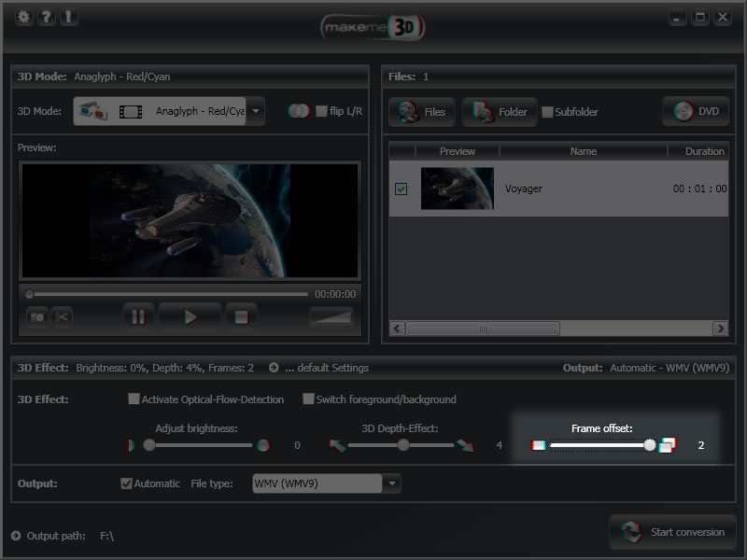747x560 pixels.
Task: Tick Switch foreground/background checkbox
Action: point(308,399)
